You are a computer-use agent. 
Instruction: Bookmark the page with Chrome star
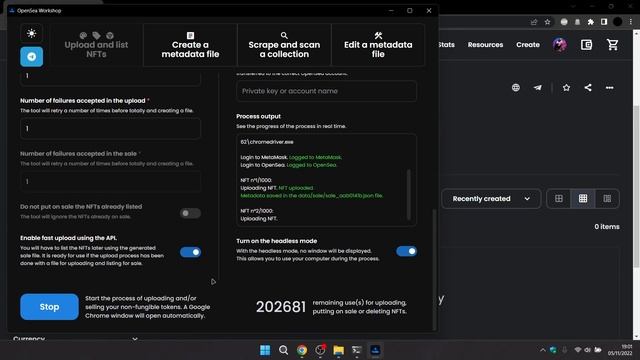coord(547,22)
